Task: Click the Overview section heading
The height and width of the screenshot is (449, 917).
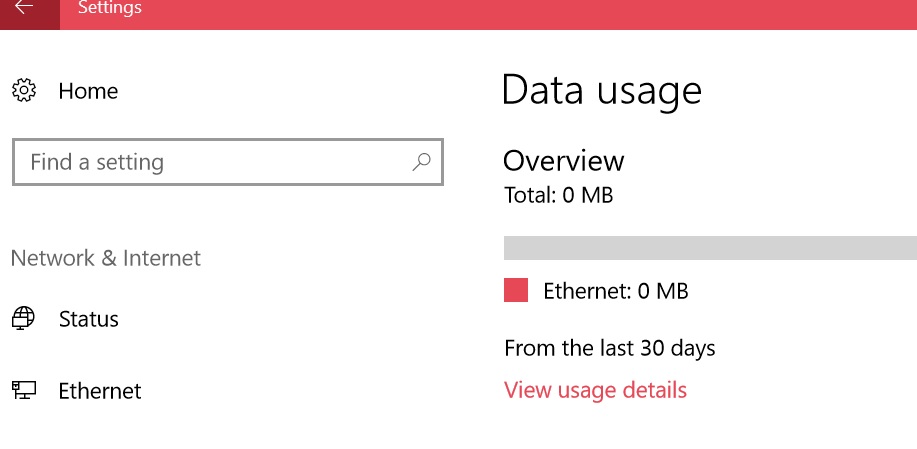Action: [x=564, y=161]
